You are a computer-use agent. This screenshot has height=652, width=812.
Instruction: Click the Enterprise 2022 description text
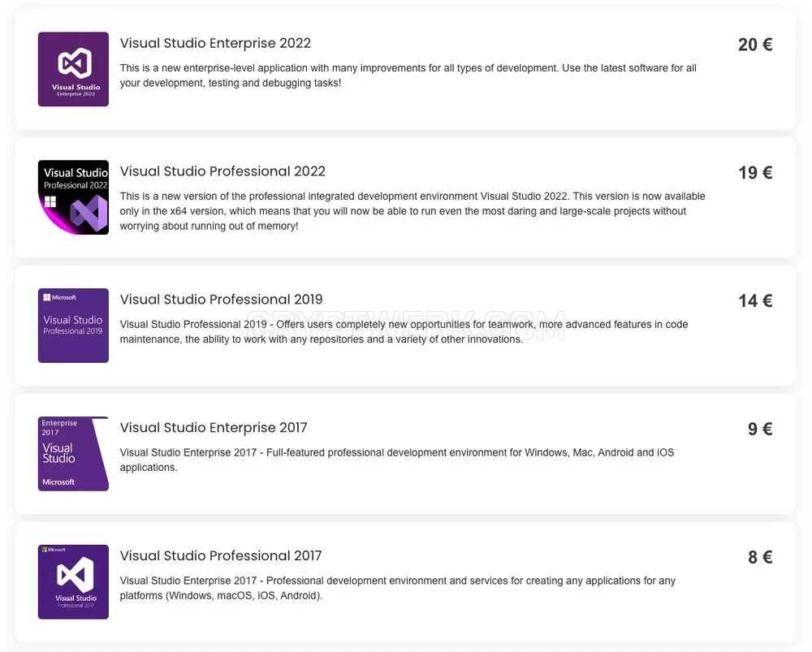(408, 76)
